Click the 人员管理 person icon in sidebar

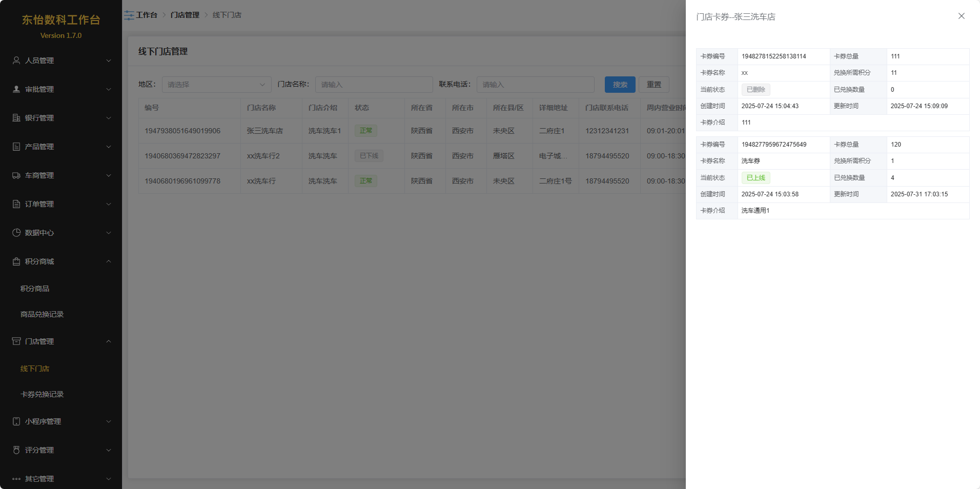coord(16,60)
